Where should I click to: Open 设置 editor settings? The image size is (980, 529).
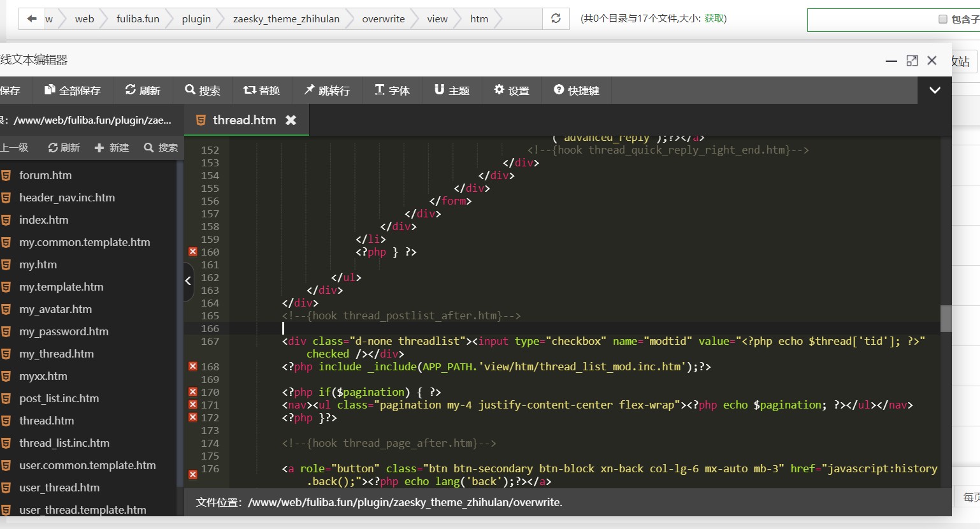click(512, 91)
